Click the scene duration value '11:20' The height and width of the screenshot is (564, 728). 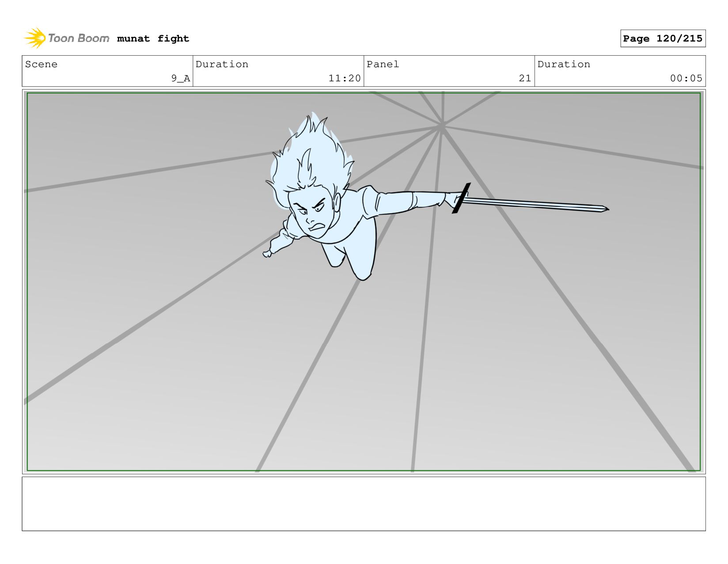(x=345, y=78)
